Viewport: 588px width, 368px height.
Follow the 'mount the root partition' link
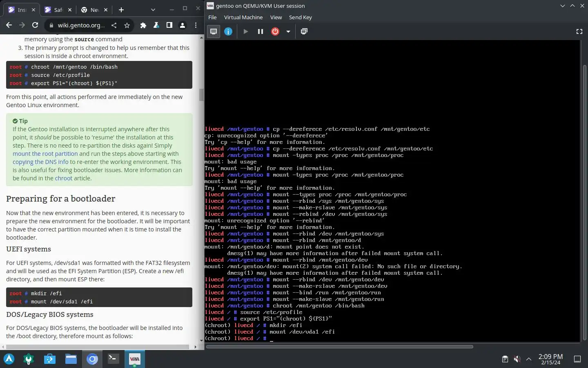pyautogui.click(x=45, y=154)
